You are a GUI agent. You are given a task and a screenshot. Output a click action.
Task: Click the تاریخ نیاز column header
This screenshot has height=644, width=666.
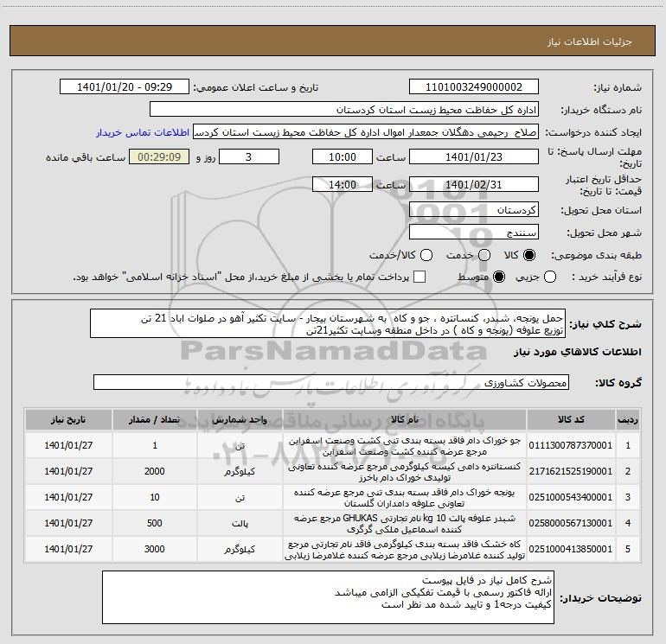(68, 419)
